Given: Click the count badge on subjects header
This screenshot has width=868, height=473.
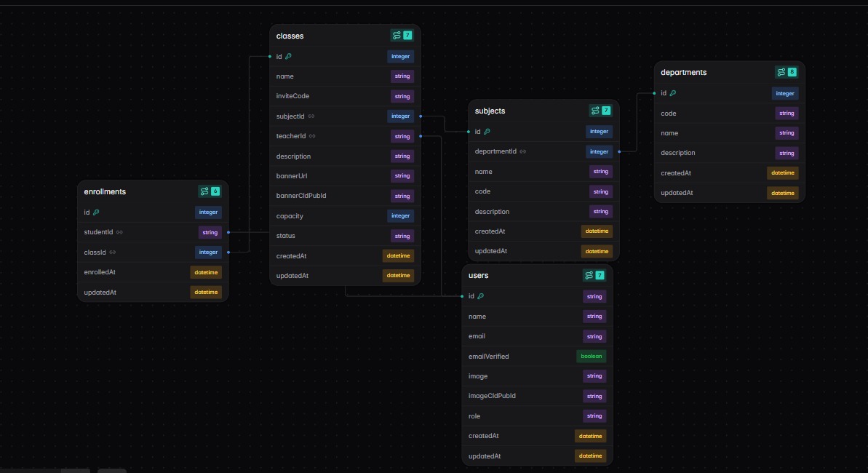Looking at the screenshot, I should [x=606, y=111].
